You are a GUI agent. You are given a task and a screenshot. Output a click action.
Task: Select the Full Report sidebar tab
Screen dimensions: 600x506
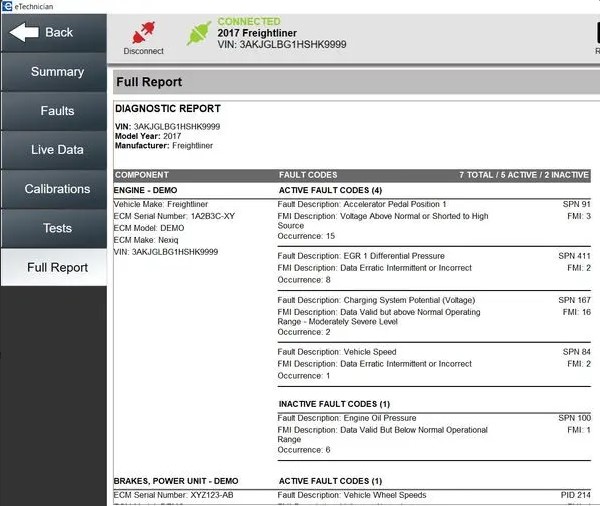tap(56, 267)
